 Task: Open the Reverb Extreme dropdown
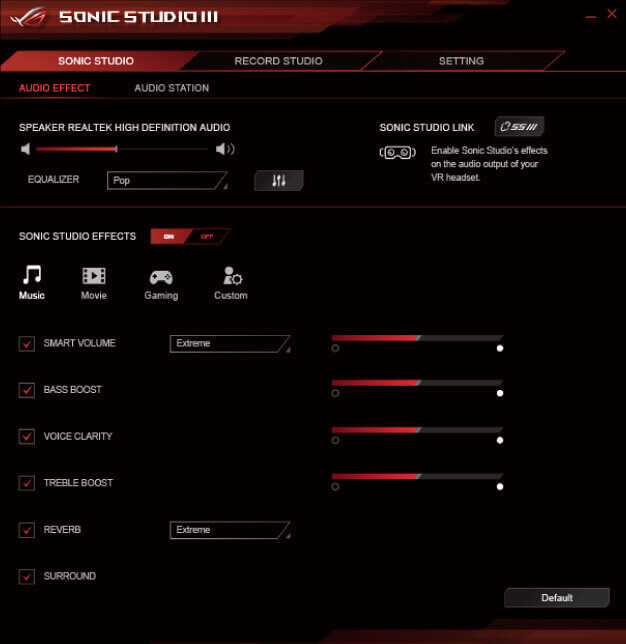(230, 530)
